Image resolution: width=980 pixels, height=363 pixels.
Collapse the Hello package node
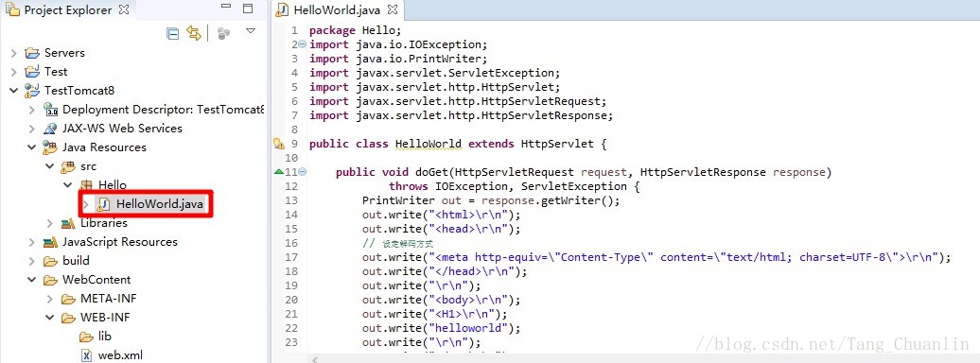pyautogui.click(x=68, y=185)
